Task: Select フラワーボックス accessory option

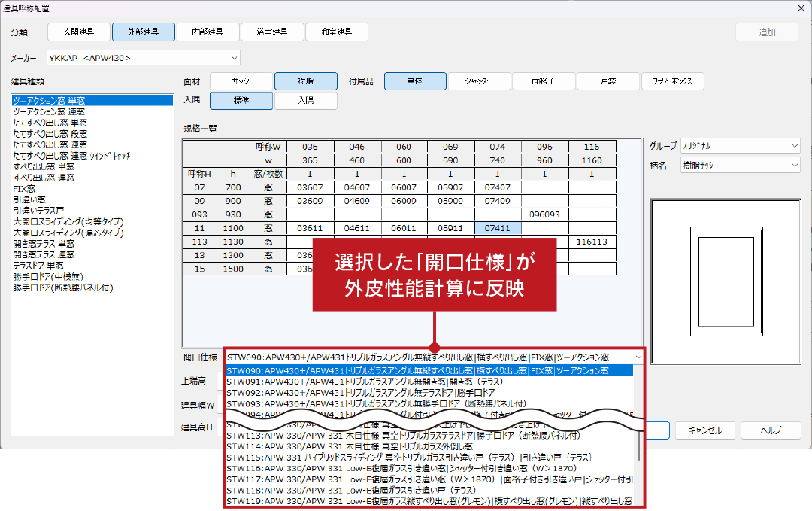Action: (672, 81)
